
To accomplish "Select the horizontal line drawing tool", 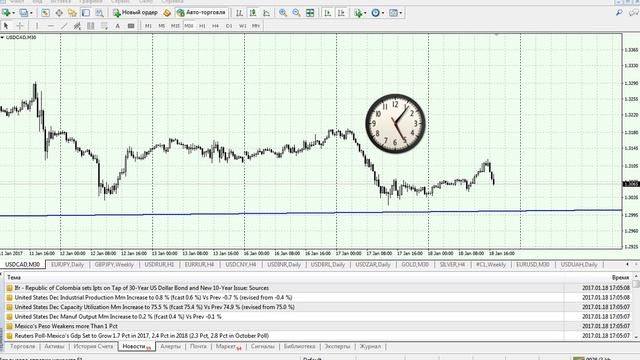I will 51,26.
